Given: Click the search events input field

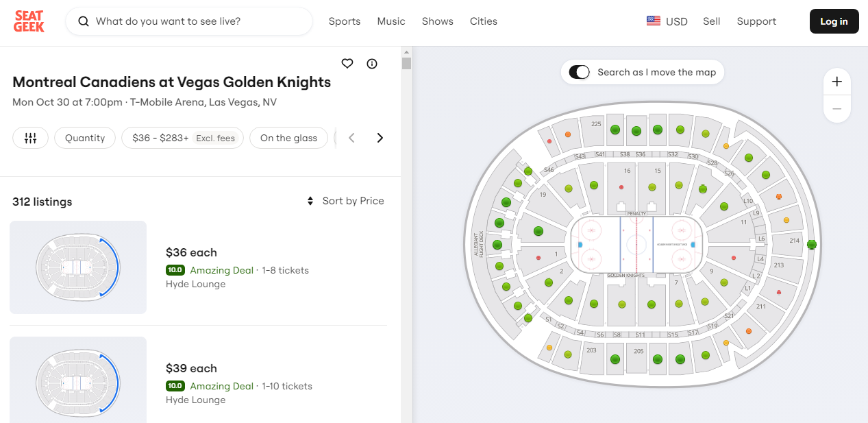Looking at the screenshot, I should [x=199, y=21].
